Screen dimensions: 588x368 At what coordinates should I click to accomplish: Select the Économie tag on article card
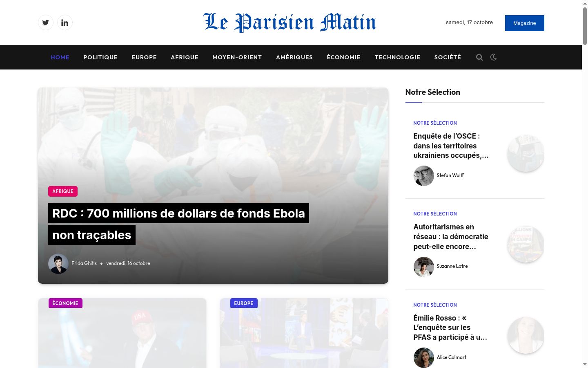[65, 303]
